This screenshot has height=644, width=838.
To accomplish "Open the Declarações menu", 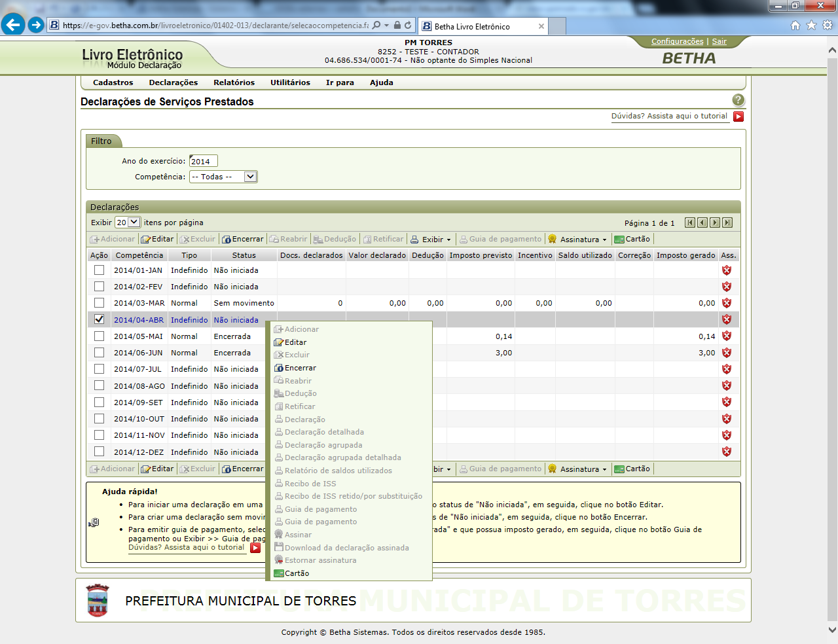I will (173, 82).
